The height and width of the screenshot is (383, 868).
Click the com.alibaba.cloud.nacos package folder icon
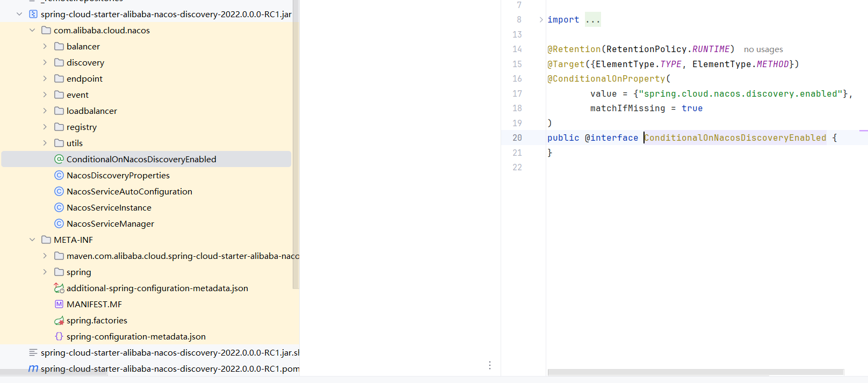[46, 30]
